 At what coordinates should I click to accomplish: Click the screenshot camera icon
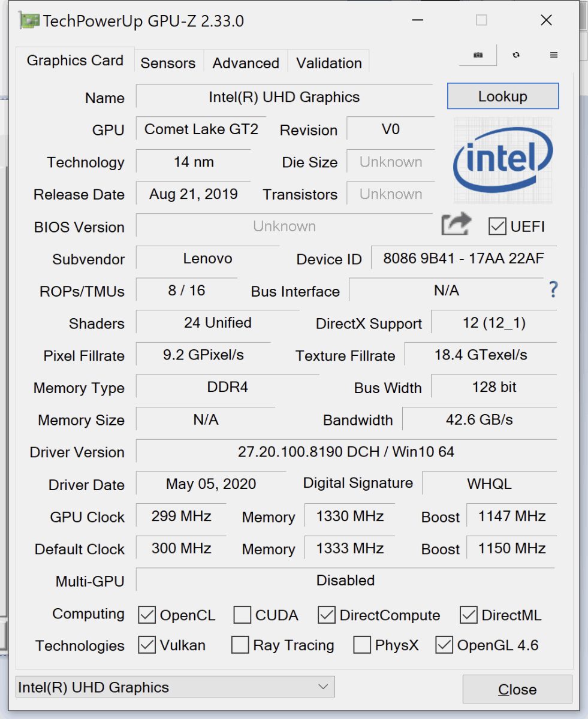[478, 55]
